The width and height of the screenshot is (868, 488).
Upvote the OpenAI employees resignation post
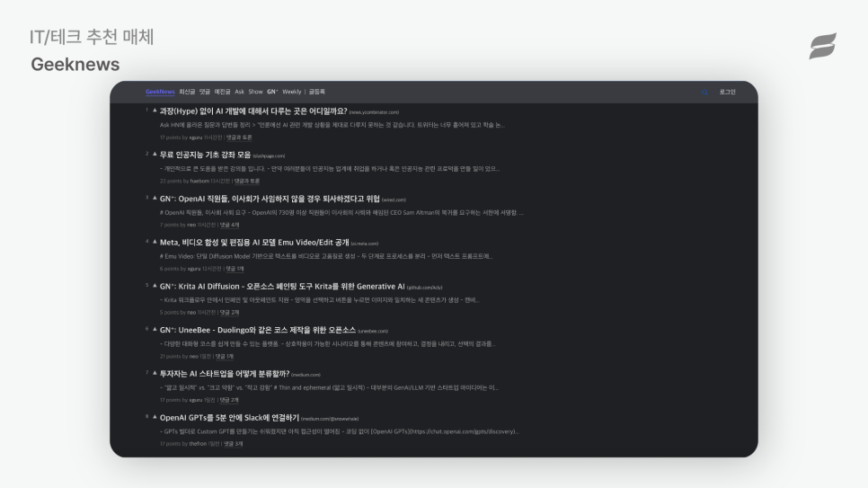point(155,198)
